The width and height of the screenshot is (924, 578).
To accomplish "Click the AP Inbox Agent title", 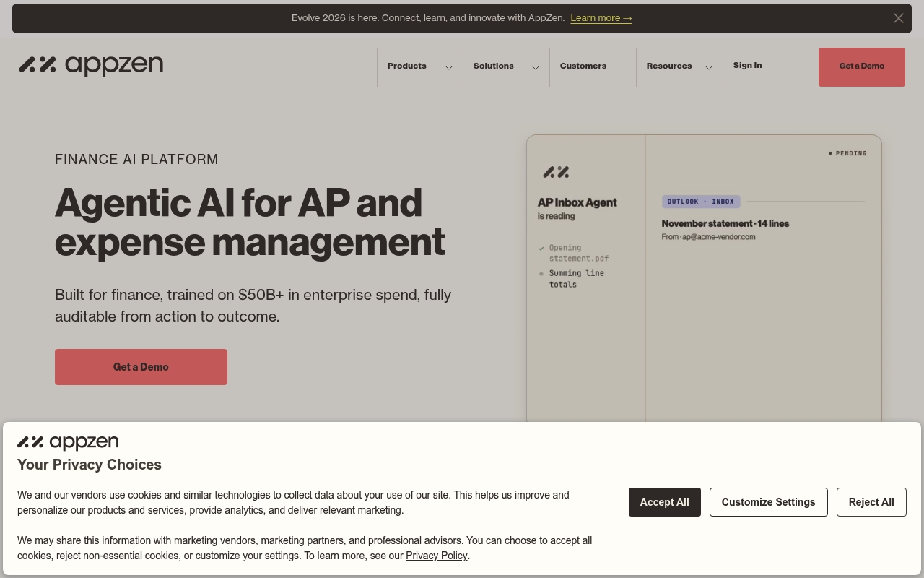I will [577, 202].
